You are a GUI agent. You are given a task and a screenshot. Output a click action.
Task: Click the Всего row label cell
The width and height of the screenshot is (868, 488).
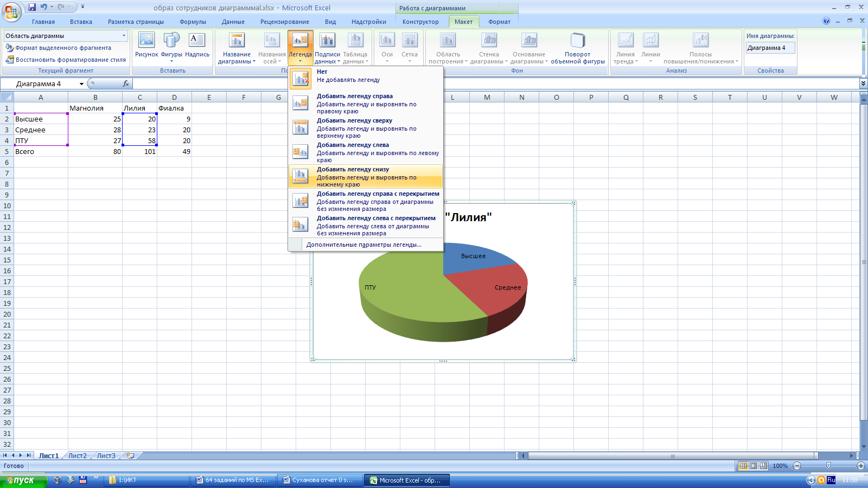click(x=41, y=151)
